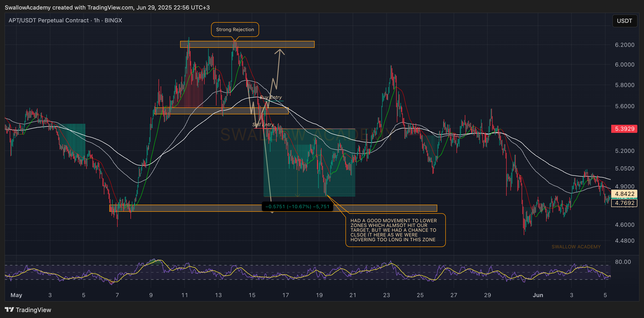Click the 4.6000 price axis label
Image resolution: width=644 pixels, height=318 pixels.
click(625, 225)
